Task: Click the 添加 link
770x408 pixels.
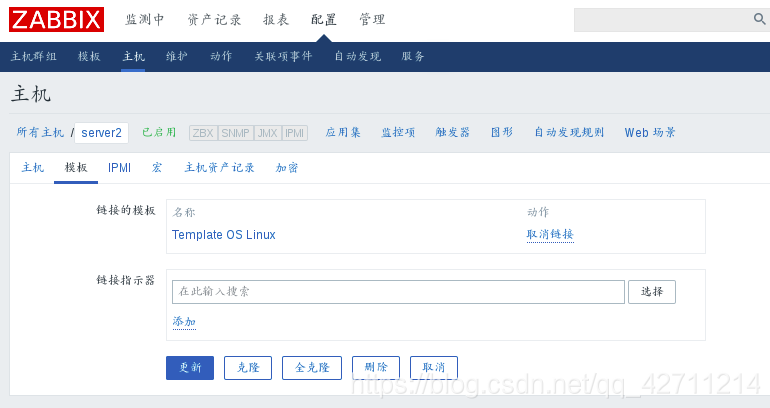Action: [184, 322]
